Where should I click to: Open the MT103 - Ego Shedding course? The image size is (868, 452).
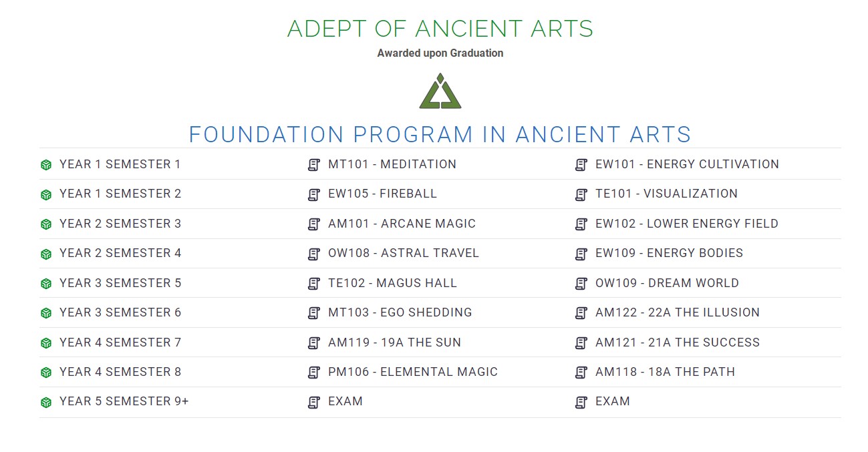[400, 312]
